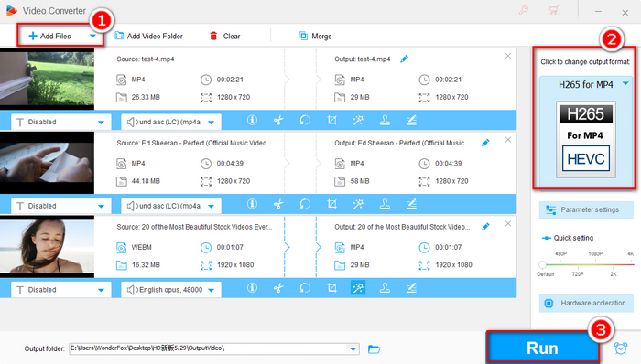Select the trim scissors for test-4.mp4
The image size is (641, 364).
[x=278, y=120]
